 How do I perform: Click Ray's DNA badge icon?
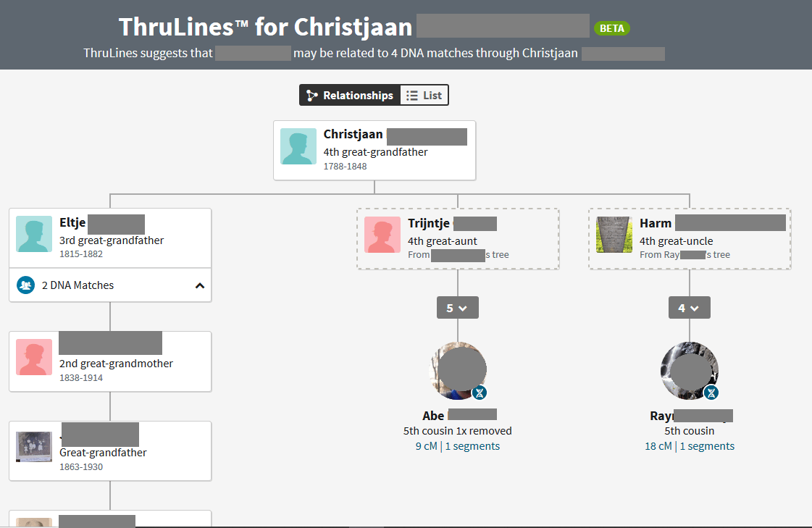coord(711,393)
